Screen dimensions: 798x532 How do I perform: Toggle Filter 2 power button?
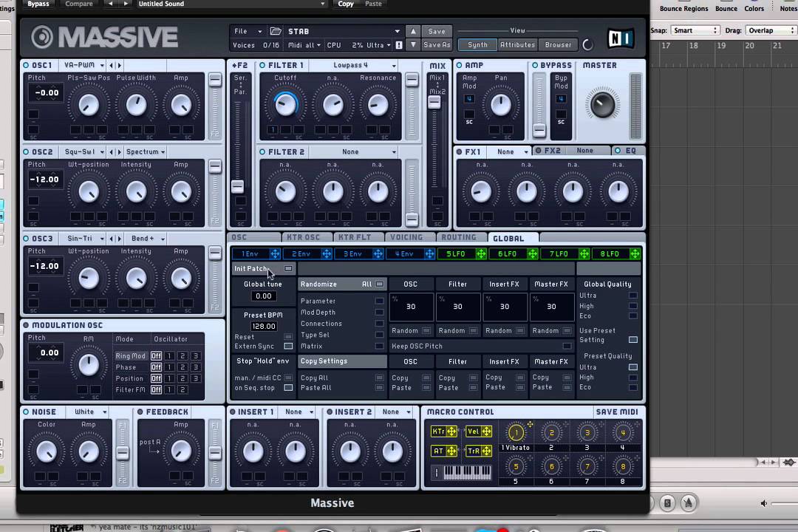point(262,151)
